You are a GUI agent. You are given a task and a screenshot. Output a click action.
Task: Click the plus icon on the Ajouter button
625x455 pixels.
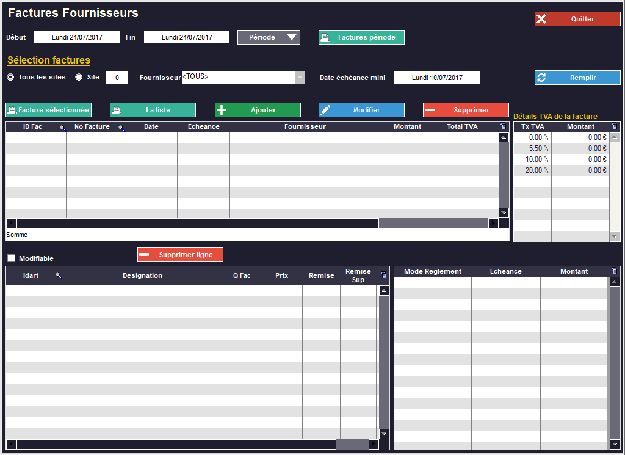[x=221, y=110]
